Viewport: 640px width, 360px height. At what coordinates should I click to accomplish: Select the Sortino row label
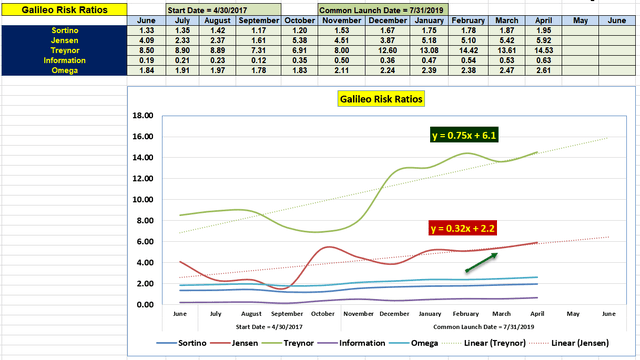(x=64, y=31)
